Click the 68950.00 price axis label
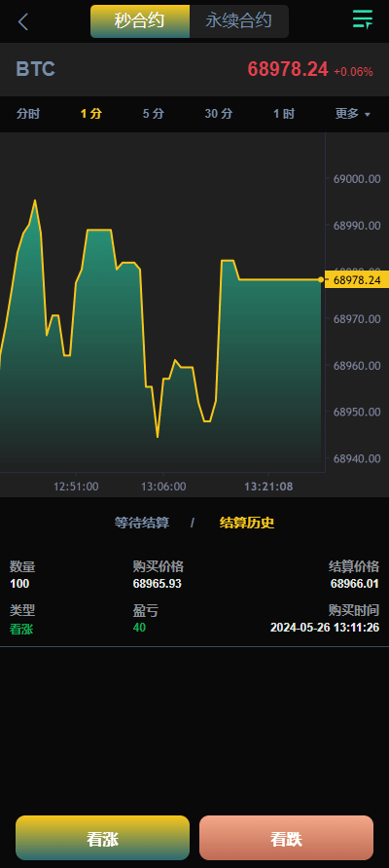The height and width of the screenshot is (868, 389). click(x=357, y=412)
